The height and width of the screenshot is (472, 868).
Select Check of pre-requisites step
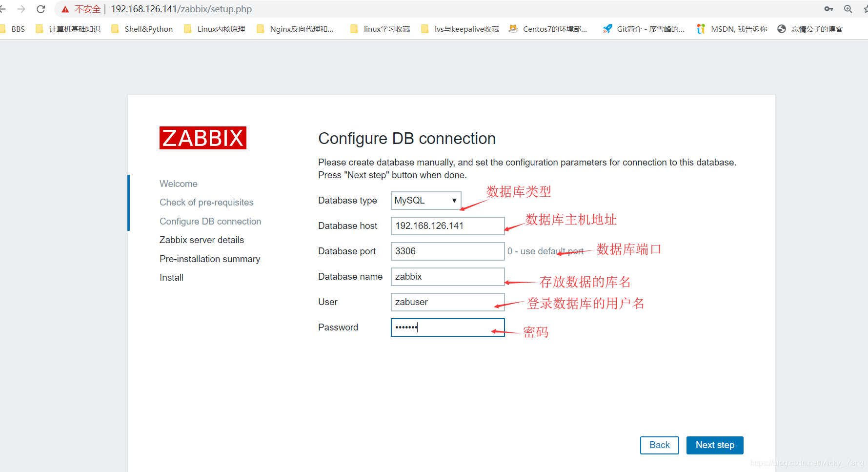pos(206,203)
